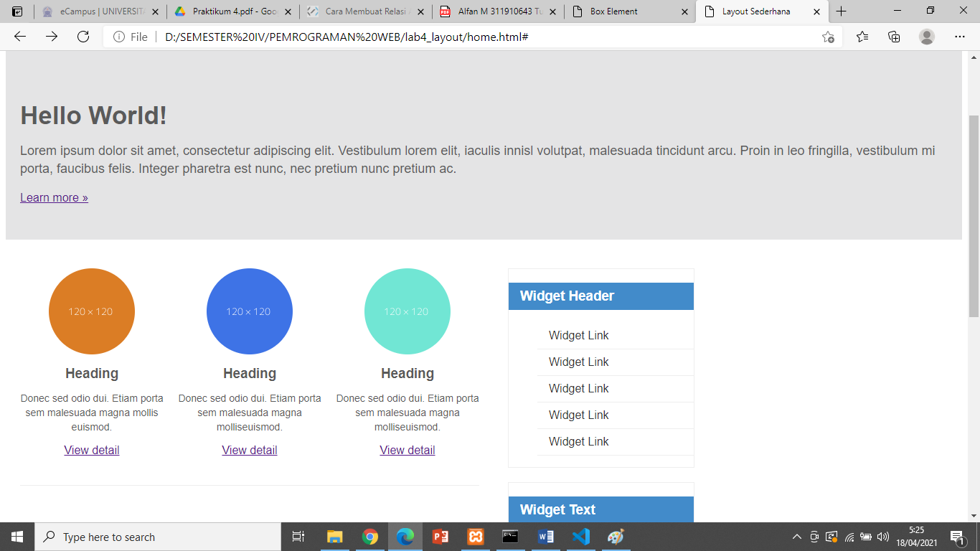Open the Favorites list icon

862,37
